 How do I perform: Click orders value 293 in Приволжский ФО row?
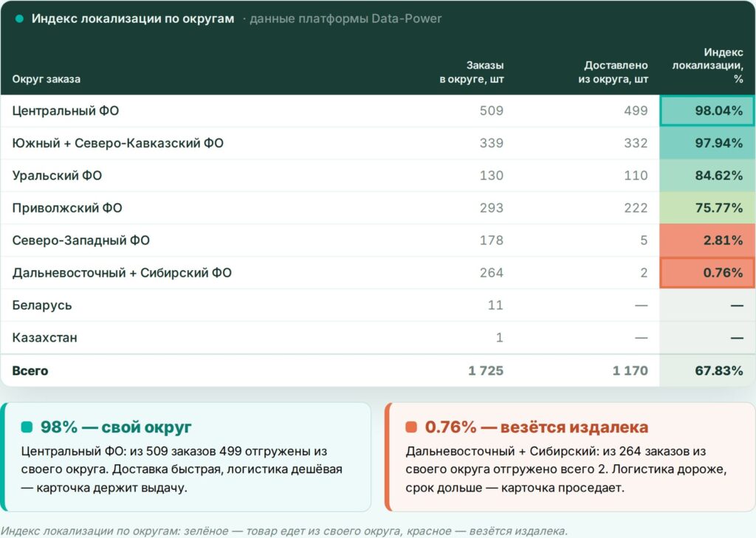coord(491,208)
